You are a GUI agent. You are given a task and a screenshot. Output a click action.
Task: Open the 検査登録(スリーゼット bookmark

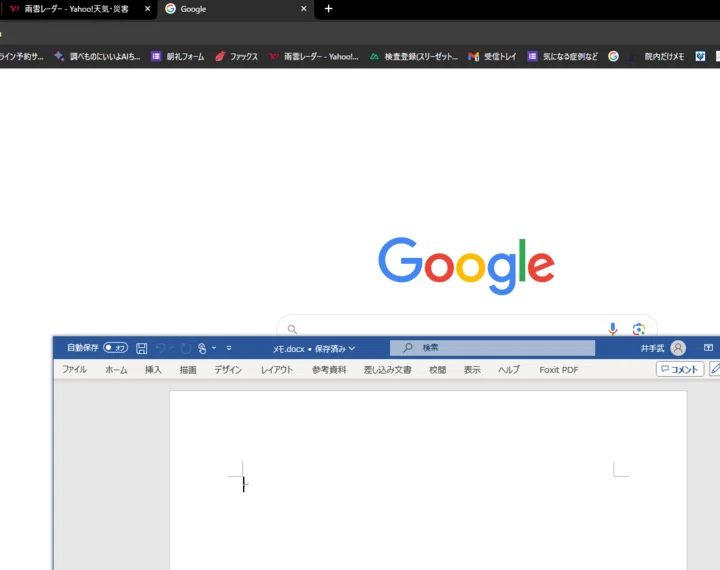coord(414,56)
